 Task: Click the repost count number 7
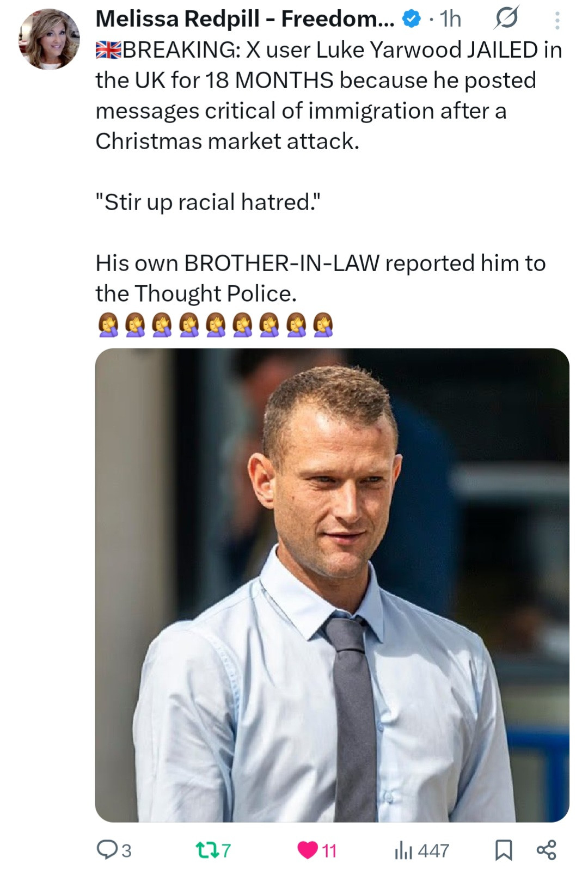[x=226, y=850]
